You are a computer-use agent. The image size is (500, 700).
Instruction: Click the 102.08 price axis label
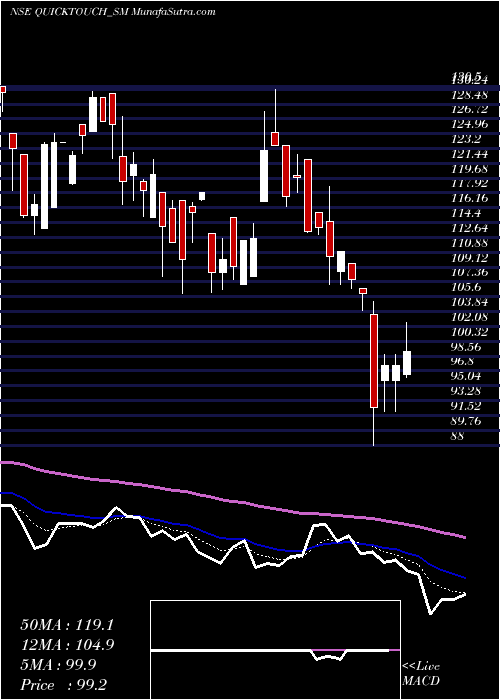pos(470,317)
